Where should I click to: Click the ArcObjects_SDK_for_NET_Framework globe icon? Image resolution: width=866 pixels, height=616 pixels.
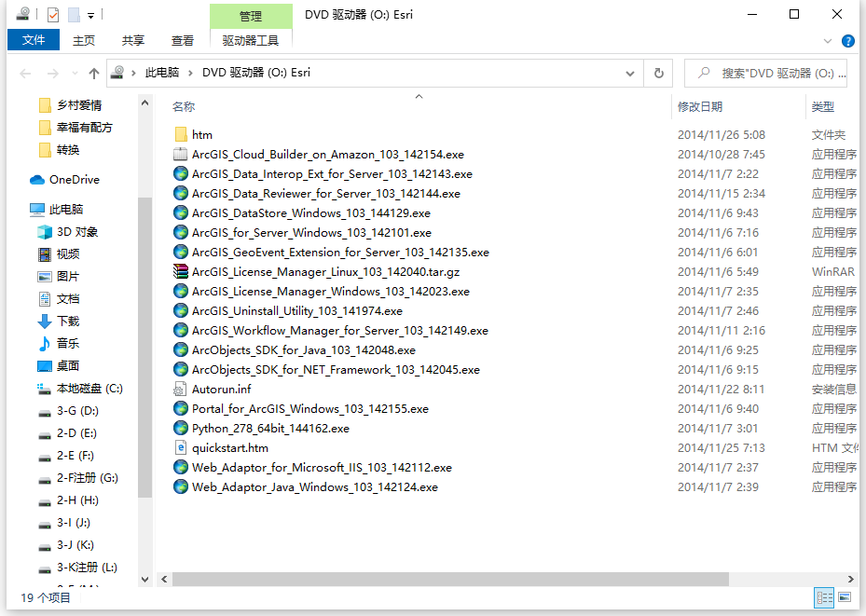click(x=181, y=370)
